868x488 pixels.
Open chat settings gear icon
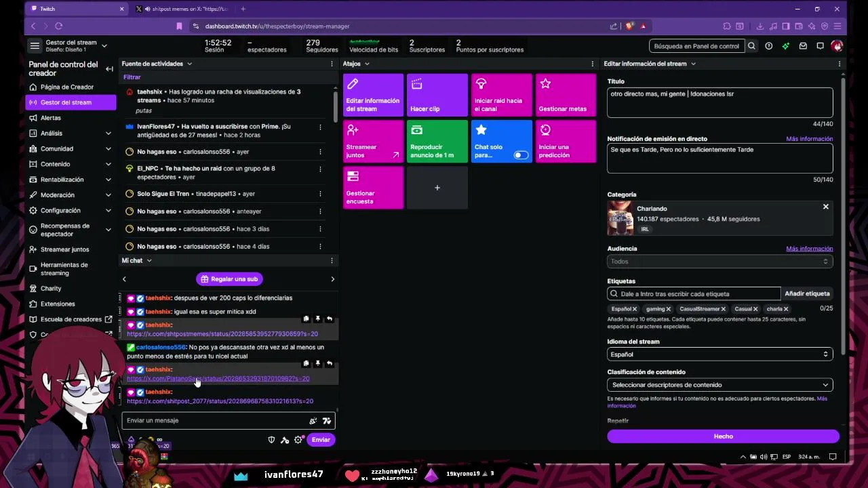(x=298, y=440)
